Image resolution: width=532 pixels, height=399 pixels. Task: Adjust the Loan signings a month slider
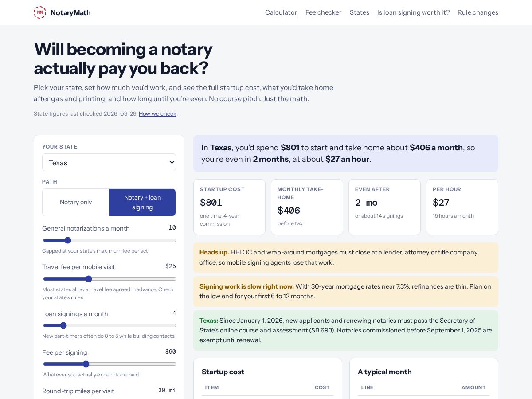110,325
